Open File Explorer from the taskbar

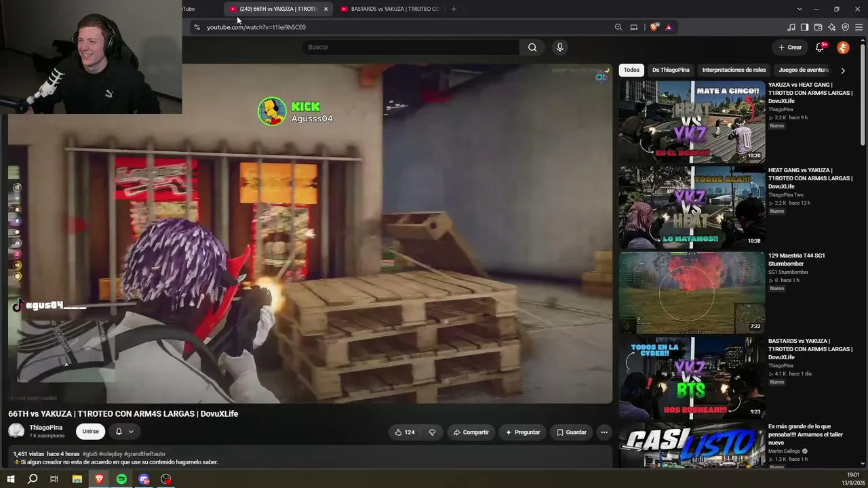click(x=77, y=479)
